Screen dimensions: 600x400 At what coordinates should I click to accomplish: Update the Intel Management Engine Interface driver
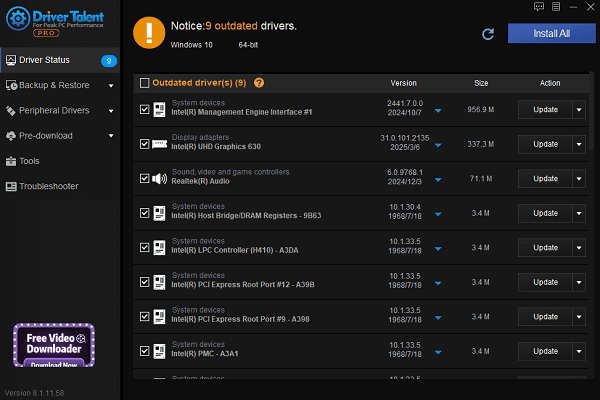tap(545, 110)
